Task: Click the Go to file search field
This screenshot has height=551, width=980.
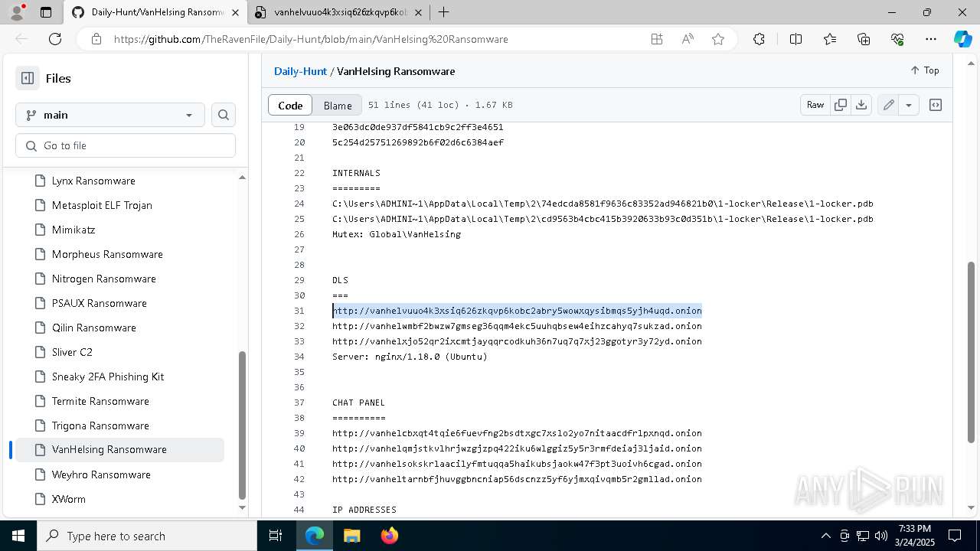Action: [126, 145]
